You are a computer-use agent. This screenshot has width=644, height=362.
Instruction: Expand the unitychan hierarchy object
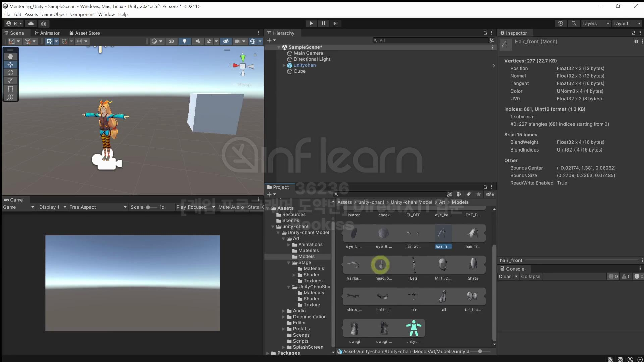[x=284, y=65]
